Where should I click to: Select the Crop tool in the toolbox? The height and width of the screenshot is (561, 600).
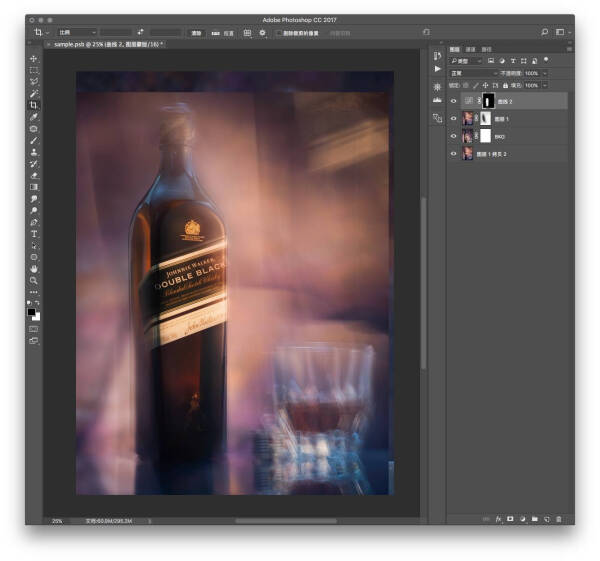(x=34, y=105)
